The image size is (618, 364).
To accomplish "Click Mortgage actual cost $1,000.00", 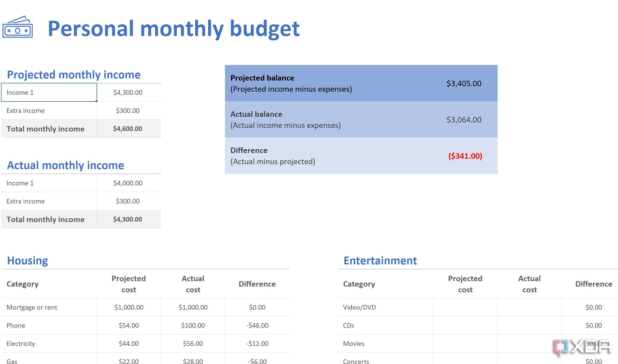I will pyautogui.click(x=193, y=307).
